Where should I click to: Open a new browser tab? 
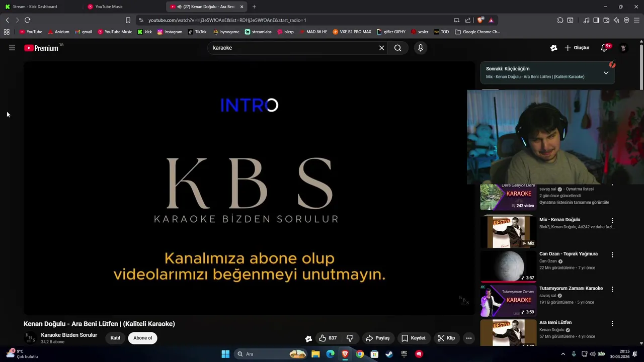[x=254, y=7]
